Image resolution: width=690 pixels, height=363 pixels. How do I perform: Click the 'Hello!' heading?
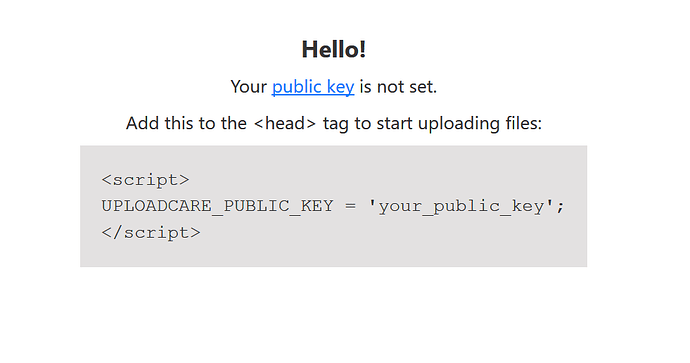pos(334,49)
